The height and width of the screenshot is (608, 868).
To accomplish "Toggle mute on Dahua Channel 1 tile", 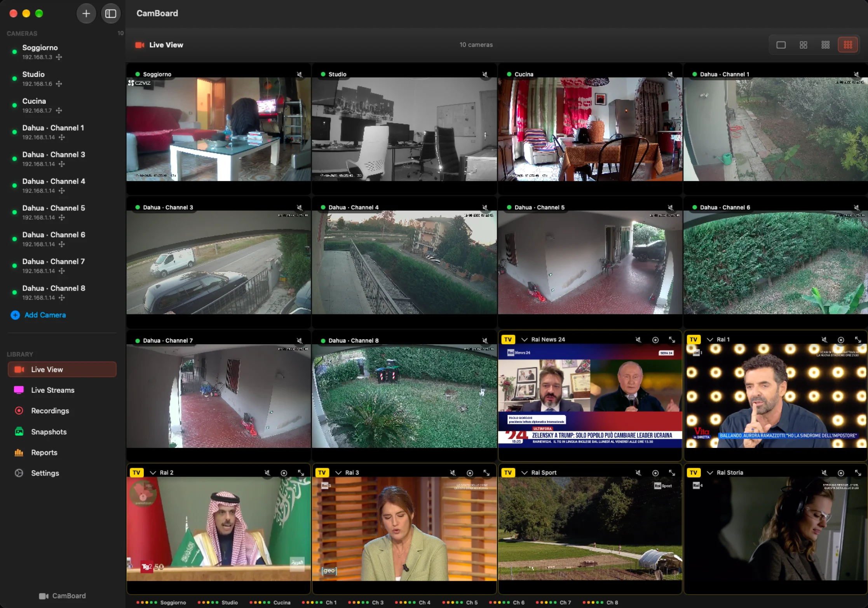I will click(x=856, y=74).
